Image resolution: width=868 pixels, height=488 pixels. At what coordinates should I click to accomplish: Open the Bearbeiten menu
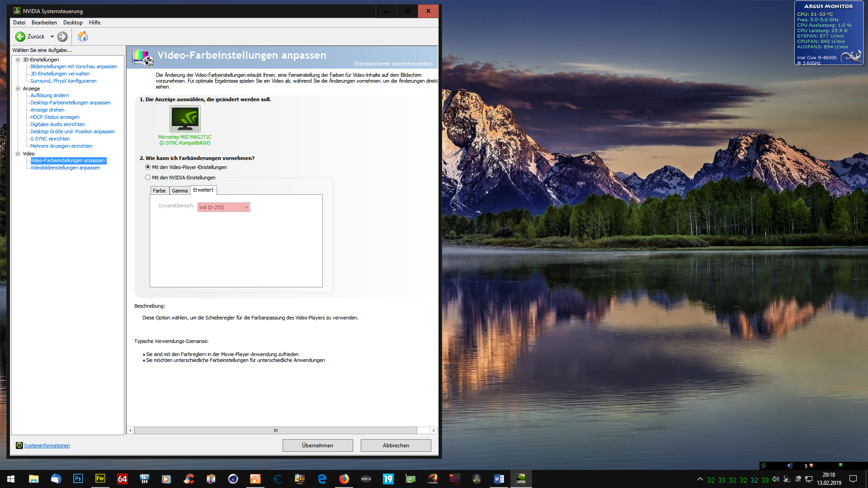44,23
